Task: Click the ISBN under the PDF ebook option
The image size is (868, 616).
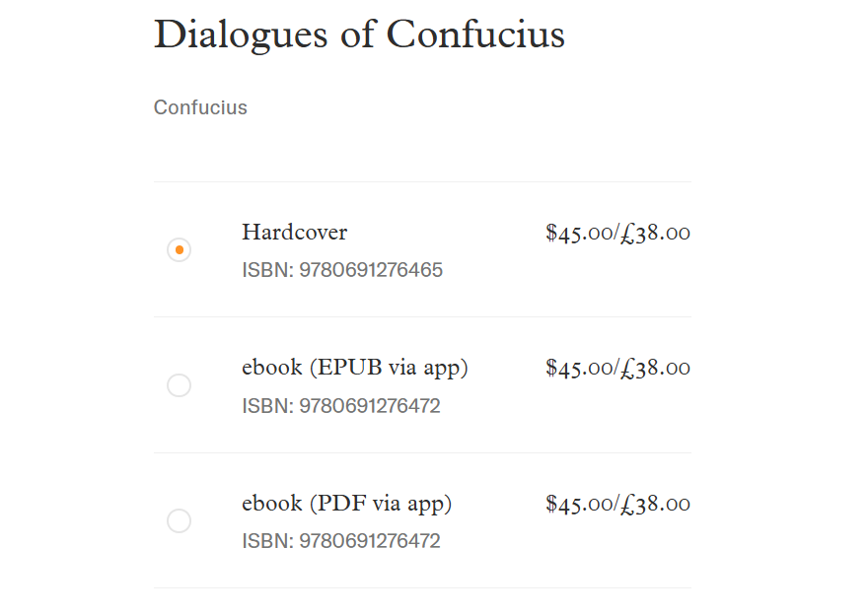Action: 341,541
